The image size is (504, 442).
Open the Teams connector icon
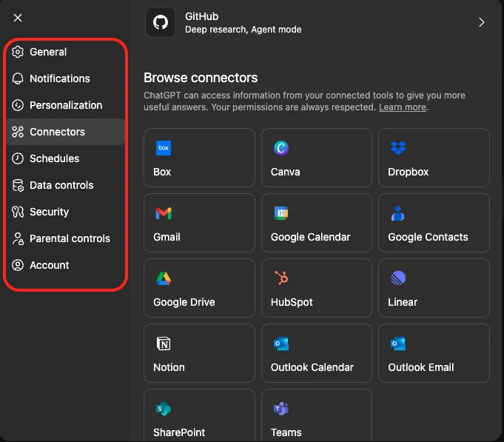coord(280,409)
